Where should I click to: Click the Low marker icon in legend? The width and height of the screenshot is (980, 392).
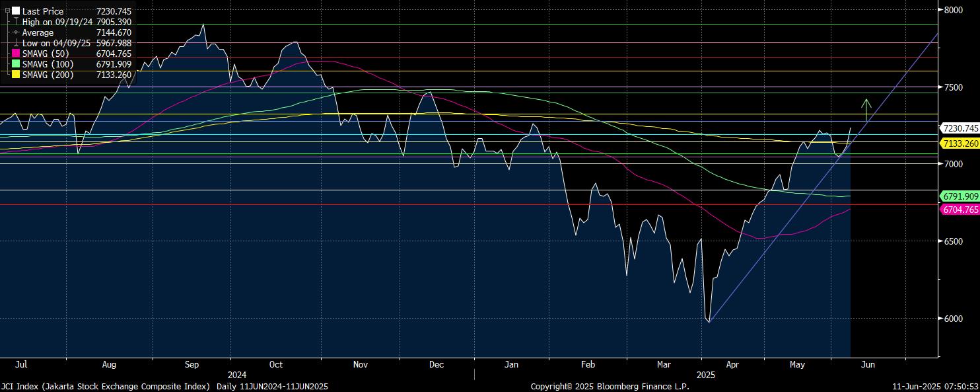tap(16, 43)
